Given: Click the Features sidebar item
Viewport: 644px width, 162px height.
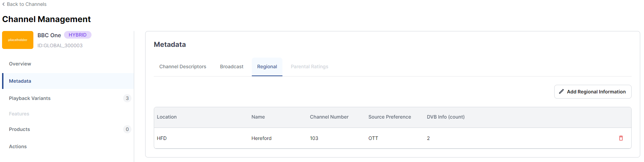Looking at the screenshot, I should pyautogui.click(x=19, y=114).
